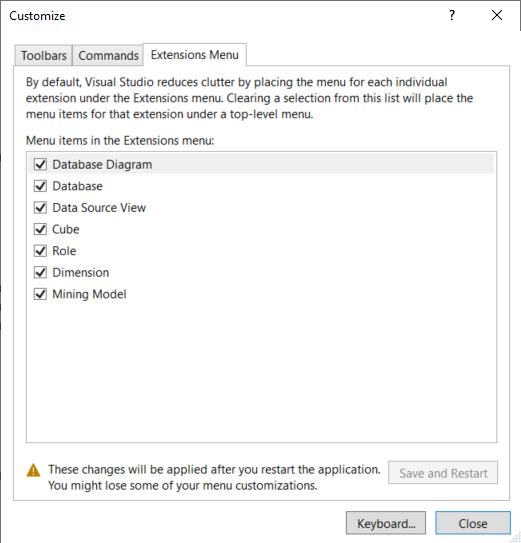Close the Customize dialog with X
The height and width of the screenshot is (543, 521).
[497, 15]
